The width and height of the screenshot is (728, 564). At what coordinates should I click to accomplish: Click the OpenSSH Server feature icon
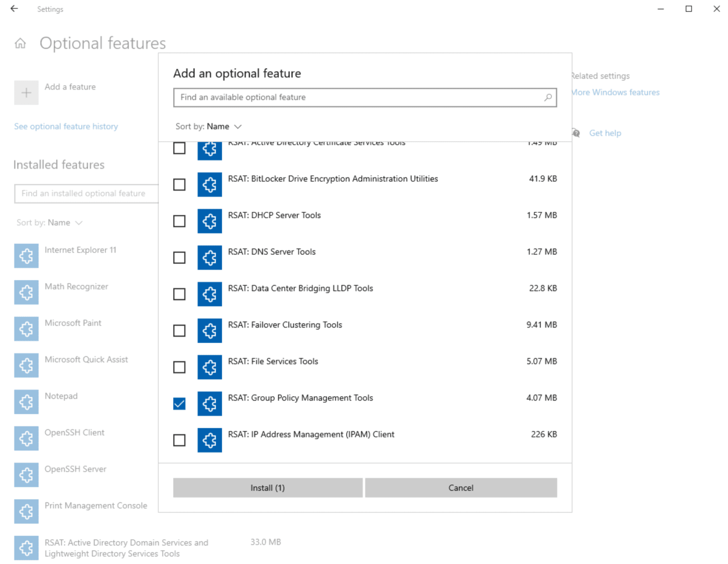pyautogui.click(x=26, y=475)
